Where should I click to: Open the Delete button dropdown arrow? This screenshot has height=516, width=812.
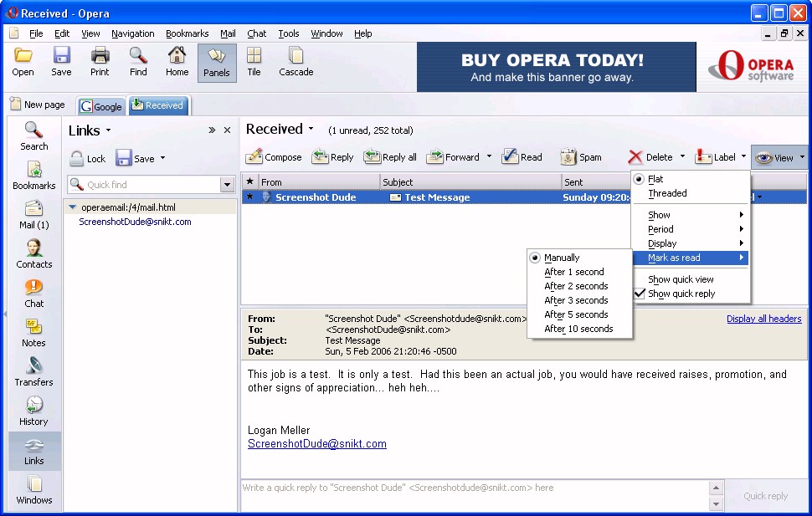pos(682,156)
